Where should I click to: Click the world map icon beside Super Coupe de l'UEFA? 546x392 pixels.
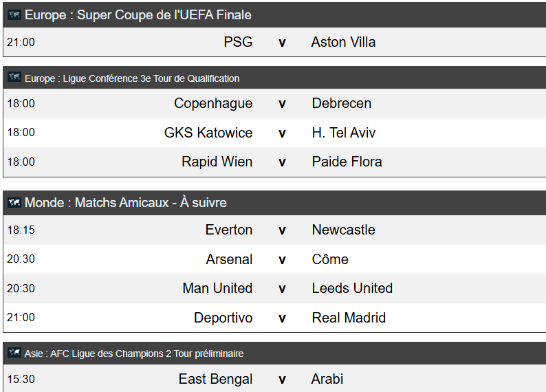pos(14,14)
